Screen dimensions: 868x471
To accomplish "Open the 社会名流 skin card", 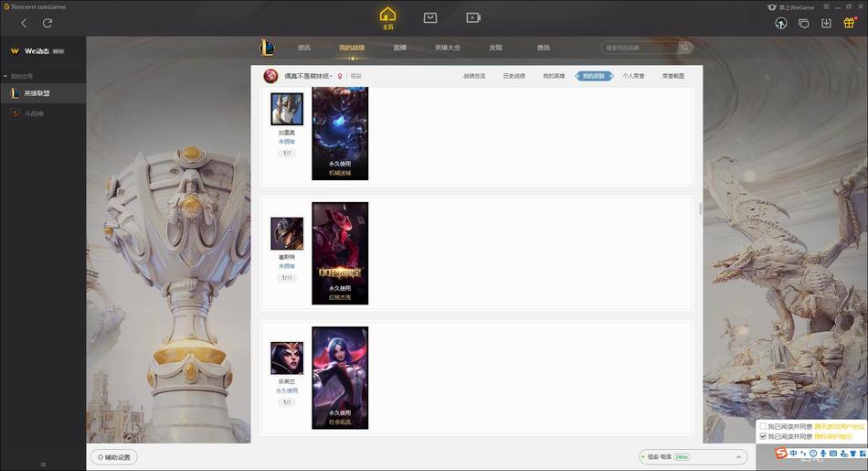I will coord(340,378).
